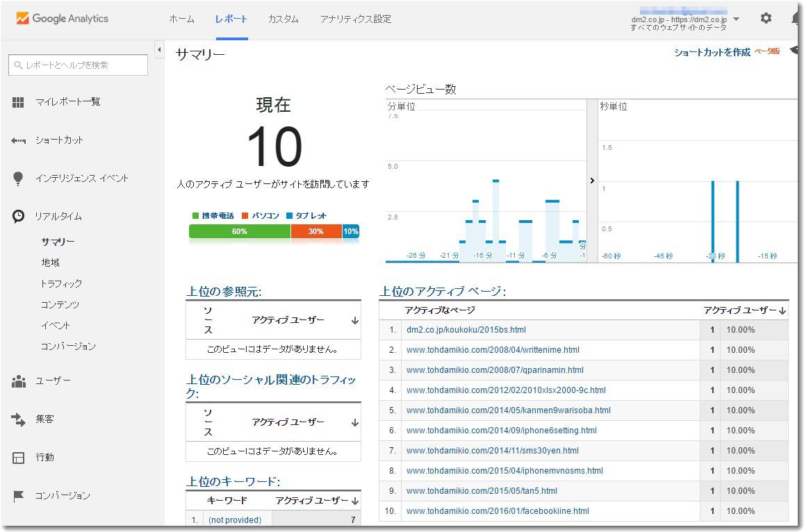The image size is (804, 532).
Task: Open the qparinamin.html page link
Action: [495, 370]
